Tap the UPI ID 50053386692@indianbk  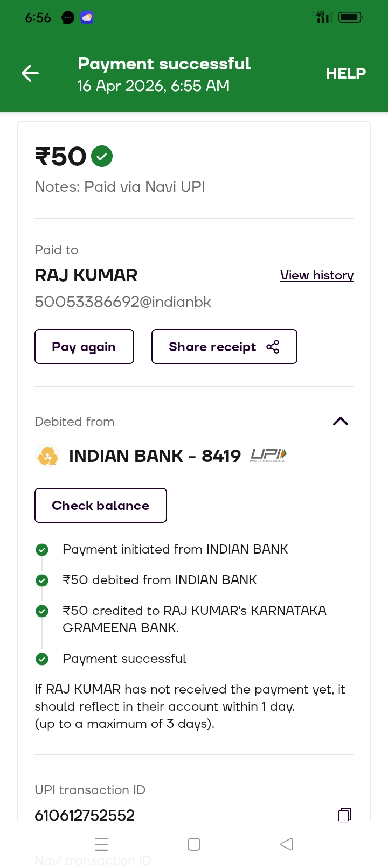pyautogui.click(x=123, y=302)
